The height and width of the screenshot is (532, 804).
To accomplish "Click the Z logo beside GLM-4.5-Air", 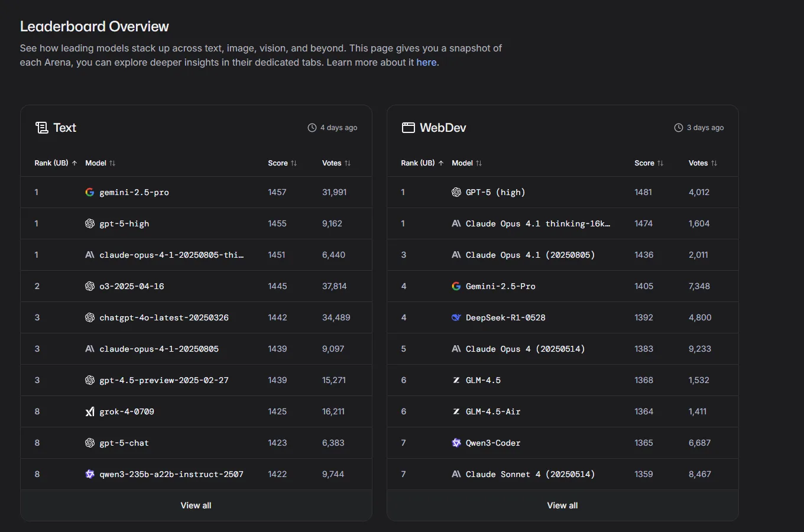I will pos(456,411).
